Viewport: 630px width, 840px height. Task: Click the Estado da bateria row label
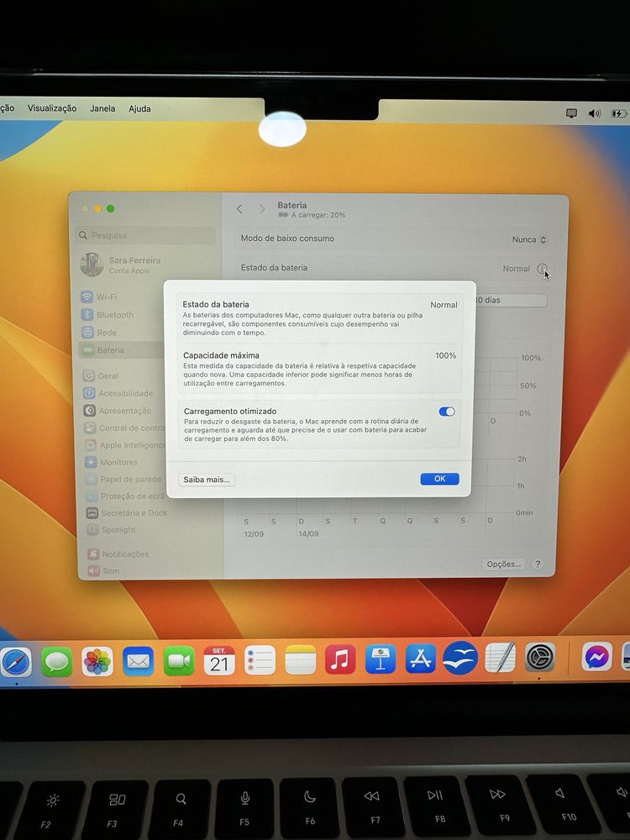pos(274,267)
